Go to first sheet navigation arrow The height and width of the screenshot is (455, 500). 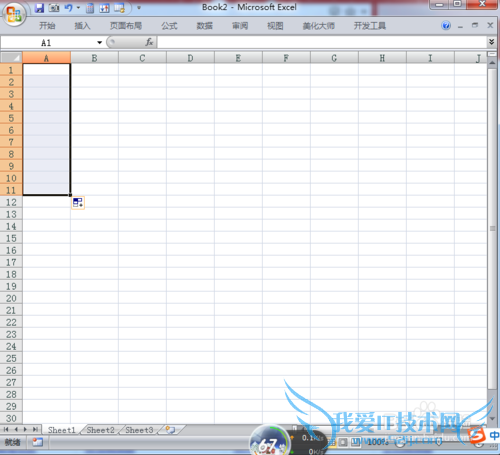coord(6,429)
